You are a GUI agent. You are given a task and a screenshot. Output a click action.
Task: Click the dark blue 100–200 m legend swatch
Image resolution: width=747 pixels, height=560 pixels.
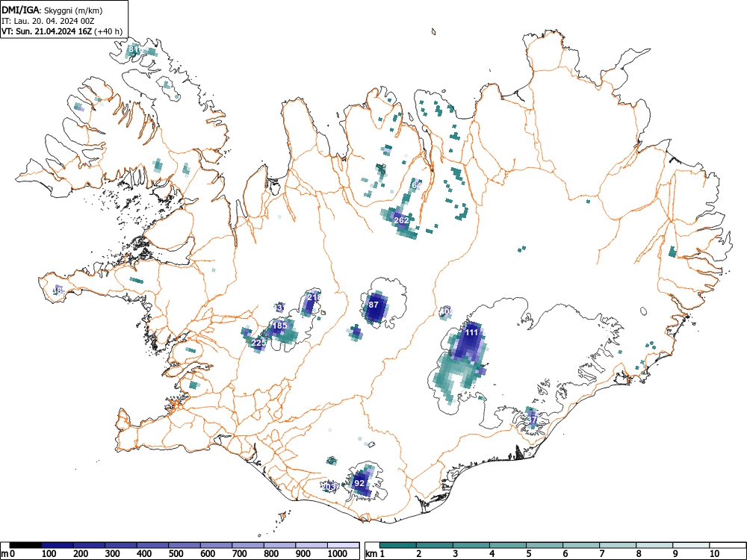tap(58, 545)
